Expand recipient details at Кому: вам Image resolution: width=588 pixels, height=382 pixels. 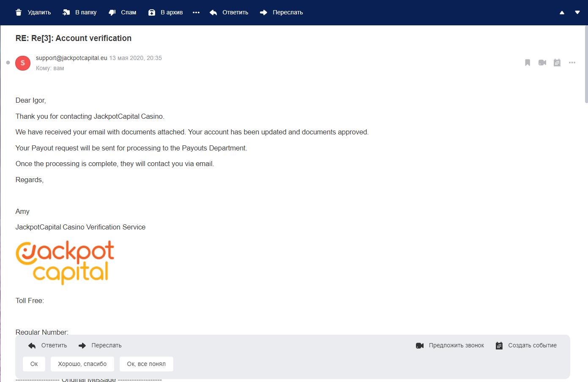click(50, 68)
